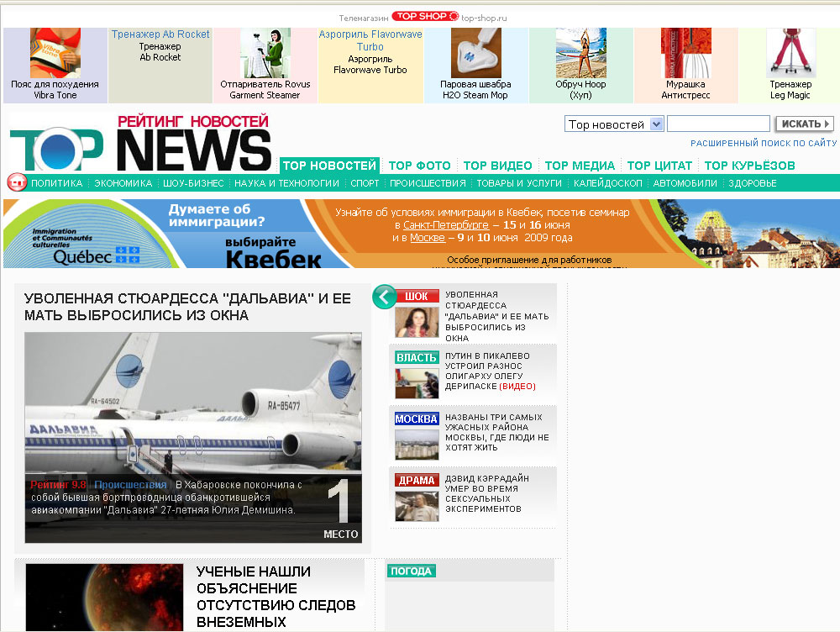Click the ШОК story woman thumbnail

(x=417, y=321)
